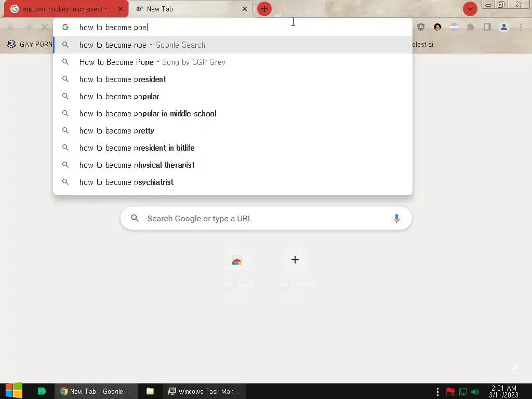Click the magnifier icon in the page search box

135,218
